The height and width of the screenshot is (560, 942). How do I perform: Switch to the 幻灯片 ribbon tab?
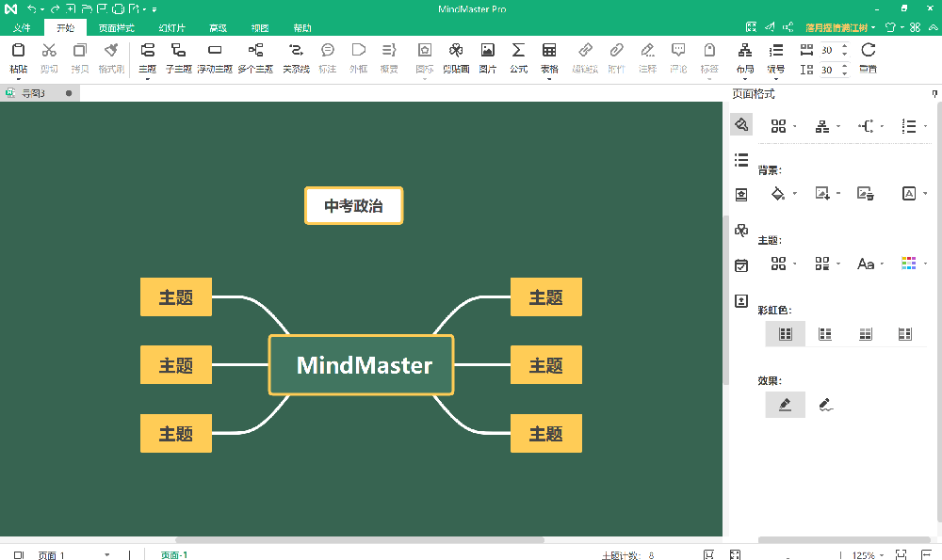pos(171,27)
